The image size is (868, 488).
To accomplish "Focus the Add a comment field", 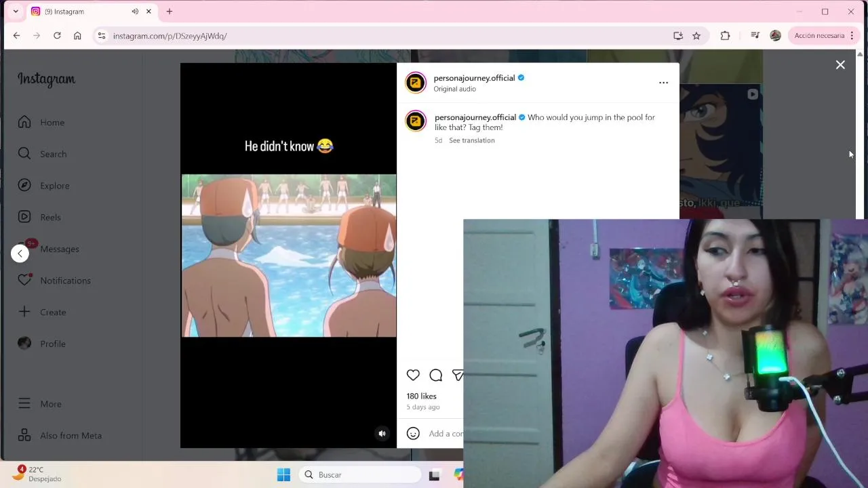I will tap(446, 434).
